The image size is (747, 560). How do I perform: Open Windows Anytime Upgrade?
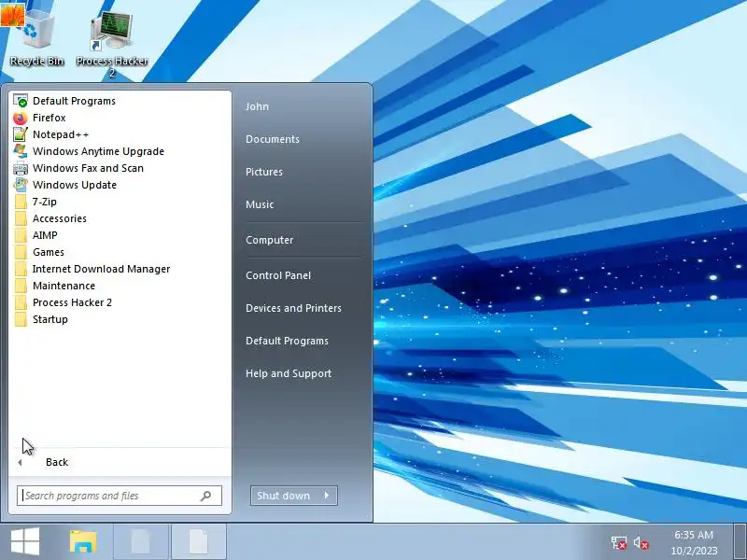click(x=120, y=151)
